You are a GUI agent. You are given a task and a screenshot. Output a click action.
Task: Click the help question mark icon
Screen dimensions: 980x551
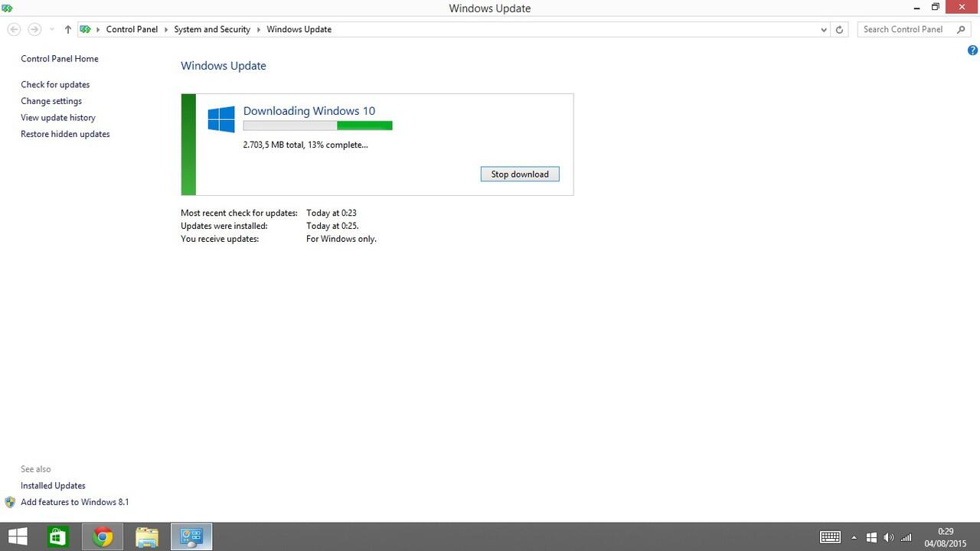tap(973, 51)
